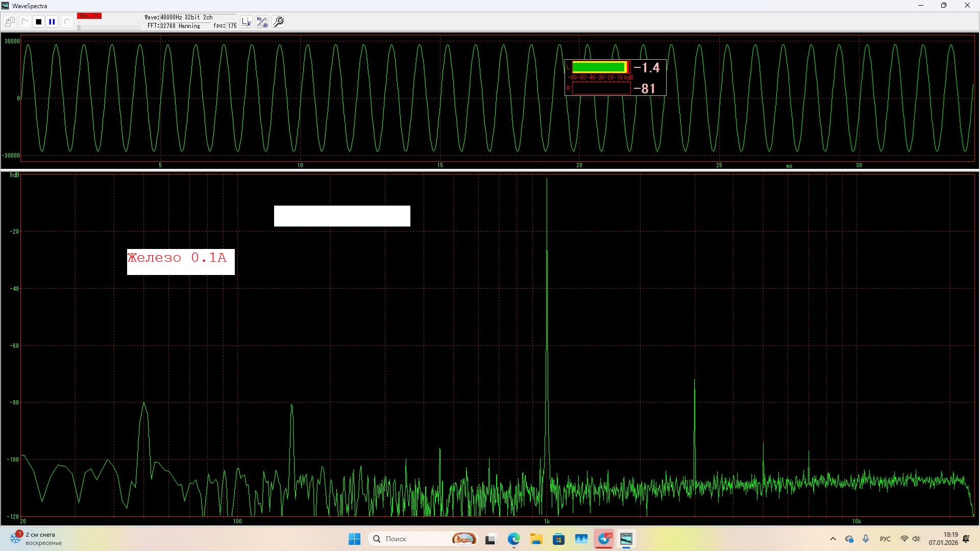Open Telegram from the taskbar
980x551 pixels.
coord(604,539)
